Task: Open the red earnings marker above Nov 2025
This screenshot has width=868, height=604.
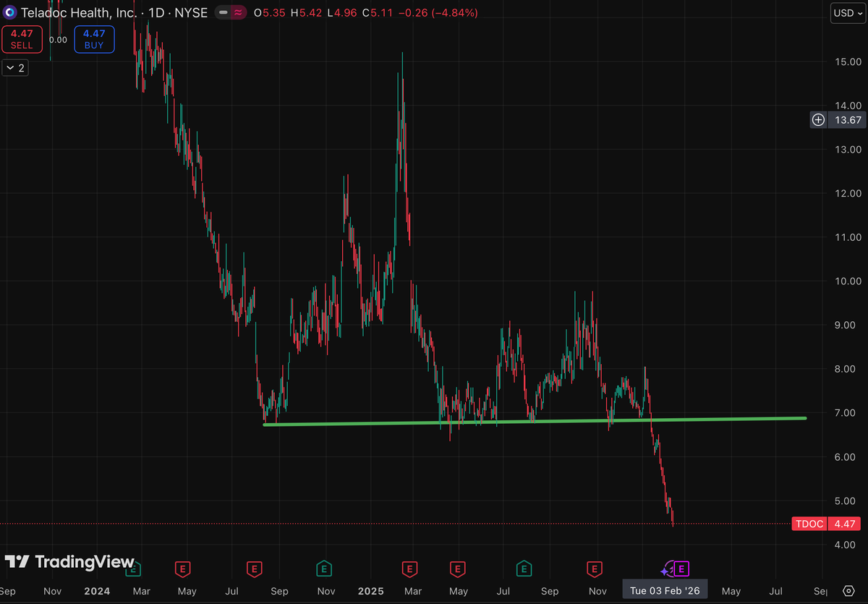Action: (595, 569)
